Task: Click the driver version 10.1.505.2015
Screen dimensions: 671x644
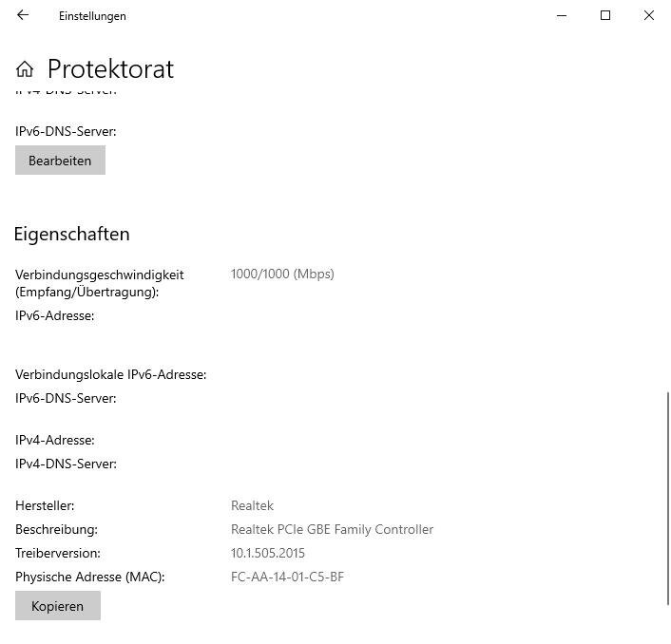Action: click(268, 553)
